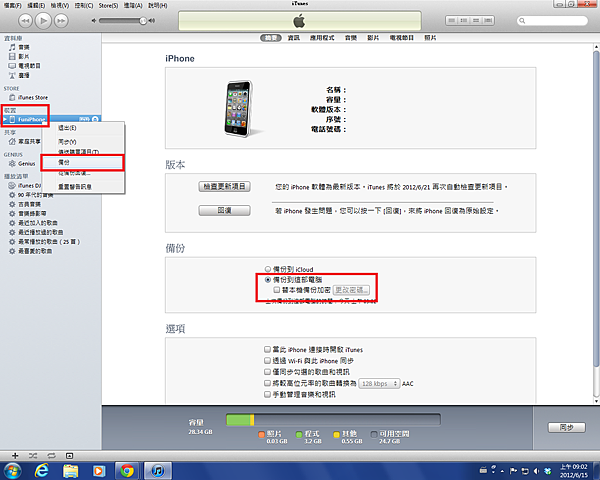This screenshot has height=480, width=600.
Task: Open the 最近播放的歌曲 playlist
Action: pos(41,232)
